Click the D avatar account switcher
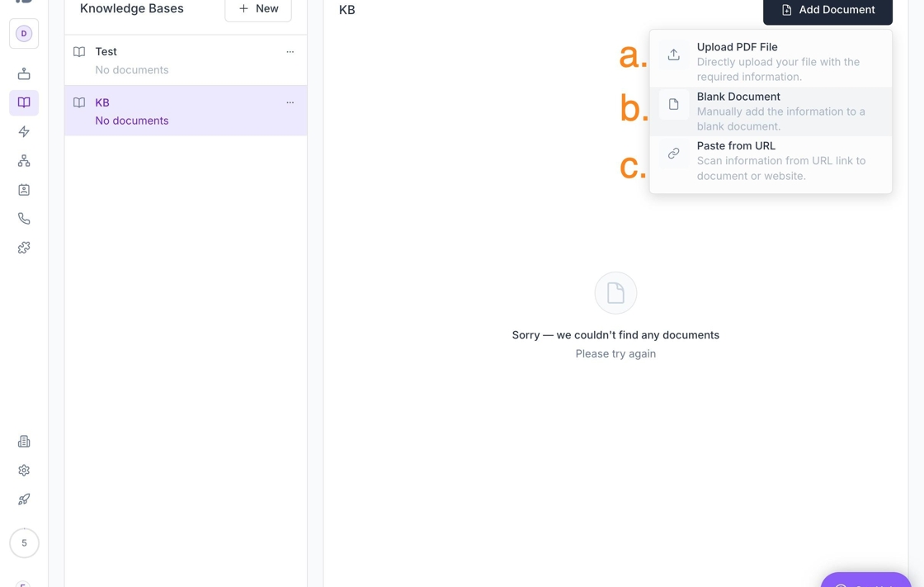Image resolution: width=924 pixels, height=587 pixels. [x=24, y=34]
